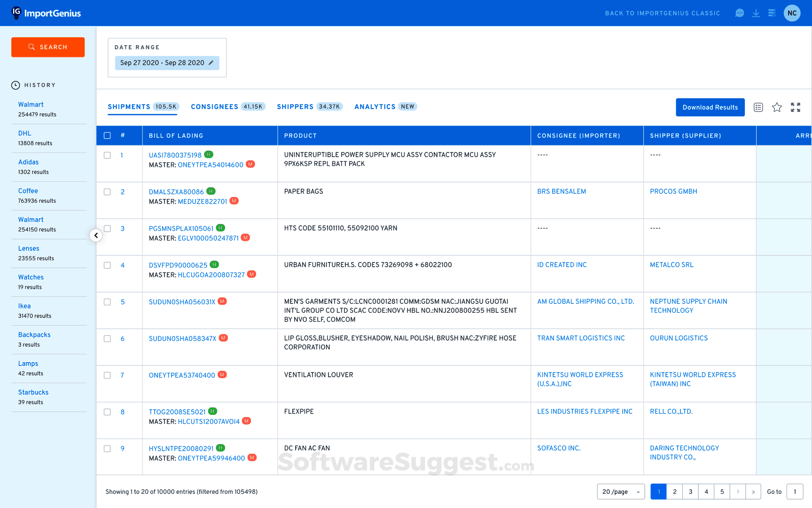The width and height of the screenshot is (812, 508).
Task: Click the NC user avatar
Action: click(x=792, y=13)
